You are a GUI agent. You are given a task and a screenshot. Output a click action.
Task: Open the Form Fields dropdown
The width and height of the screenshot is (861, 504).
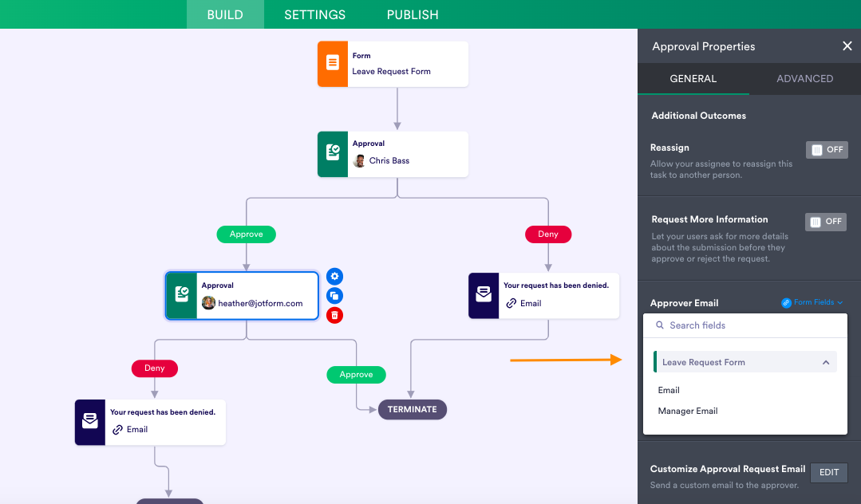[x=812, y=303]
